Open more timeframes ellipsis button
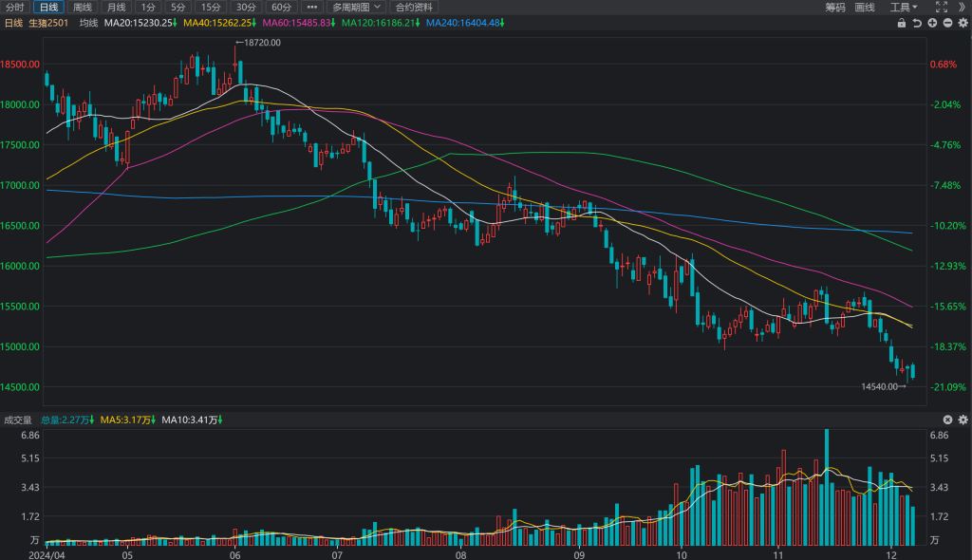Screen dimensions: 972x560 [x=311, y=7]
